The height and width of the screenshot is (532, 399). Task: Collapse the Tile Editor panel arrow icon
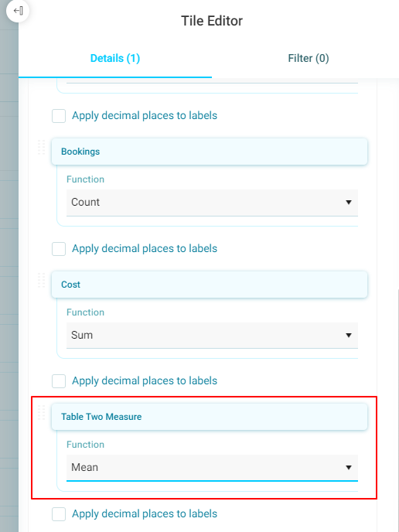click(18, 11)
